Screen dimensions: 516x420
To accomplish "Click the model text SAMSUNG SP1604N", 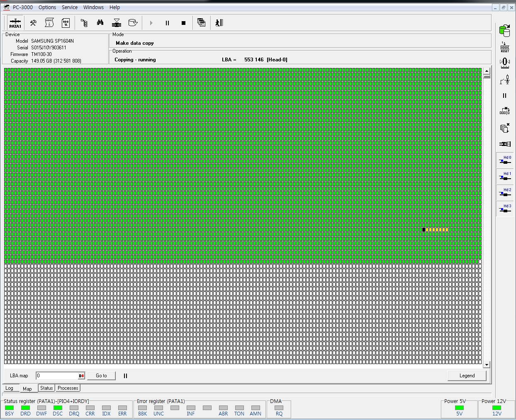I will point(52,41).
